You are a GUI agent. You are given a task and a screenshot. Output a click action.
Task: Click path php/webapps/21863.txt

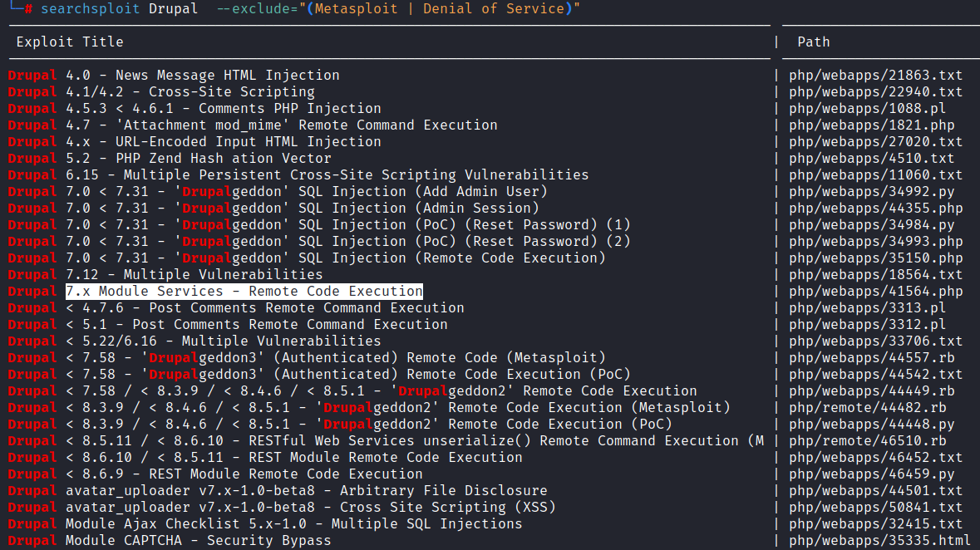[x=875, y=76]
